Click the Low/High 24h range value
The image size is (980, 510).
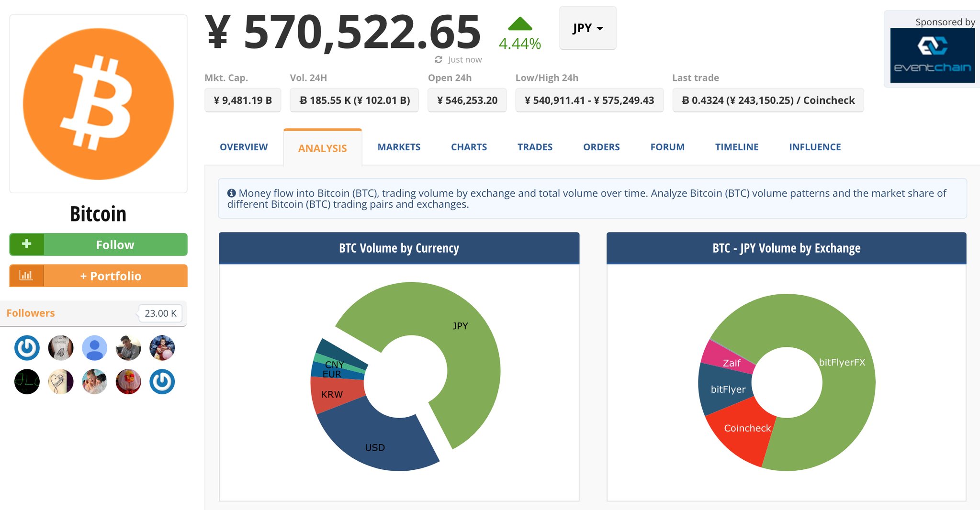(x=589, y=100)
